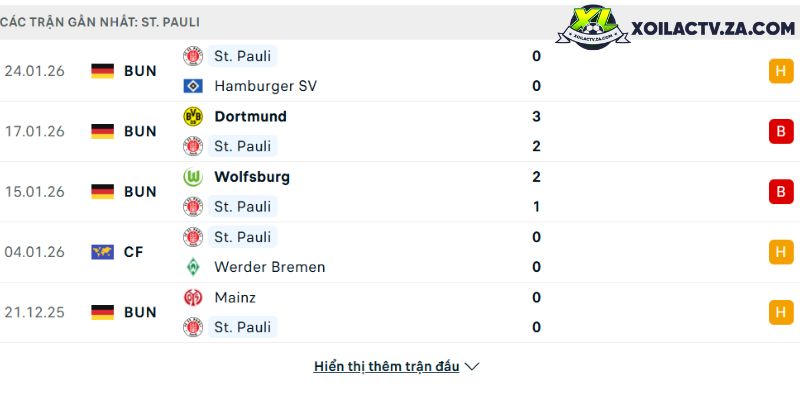Click the German flag on 24.01.26 row

pos(102,71)
